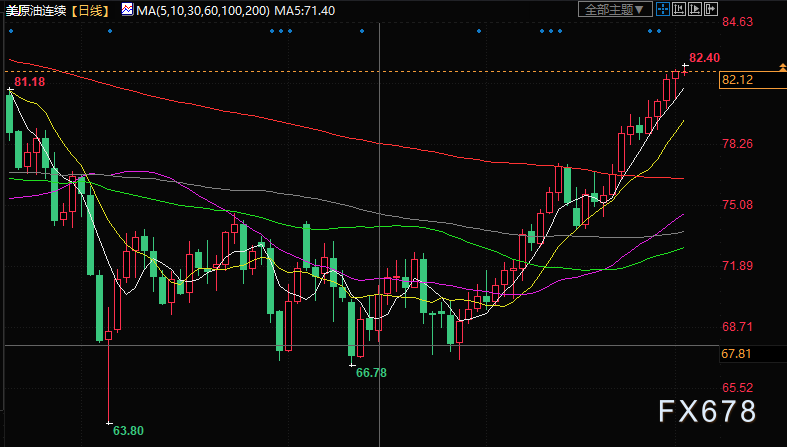Click the 82.12 current price box
Image resolution: width=787 pixels, height=447 pixels.
tap(752, 80)
